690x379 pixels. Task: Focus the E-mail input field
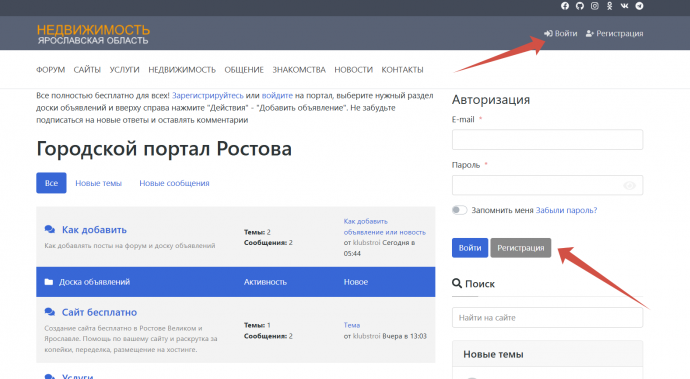point(547,140)
